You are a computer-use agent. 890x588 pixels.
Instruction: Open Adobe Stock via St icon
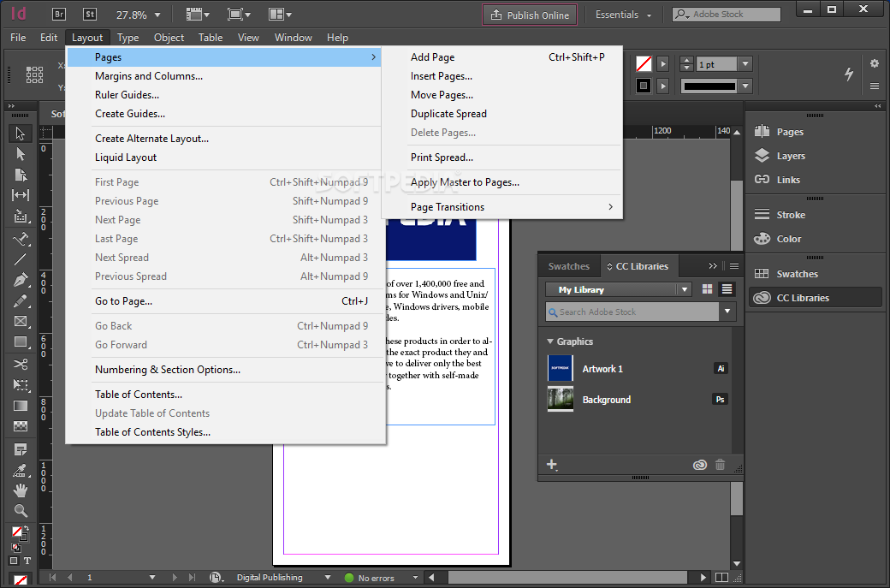click(90, 15)
